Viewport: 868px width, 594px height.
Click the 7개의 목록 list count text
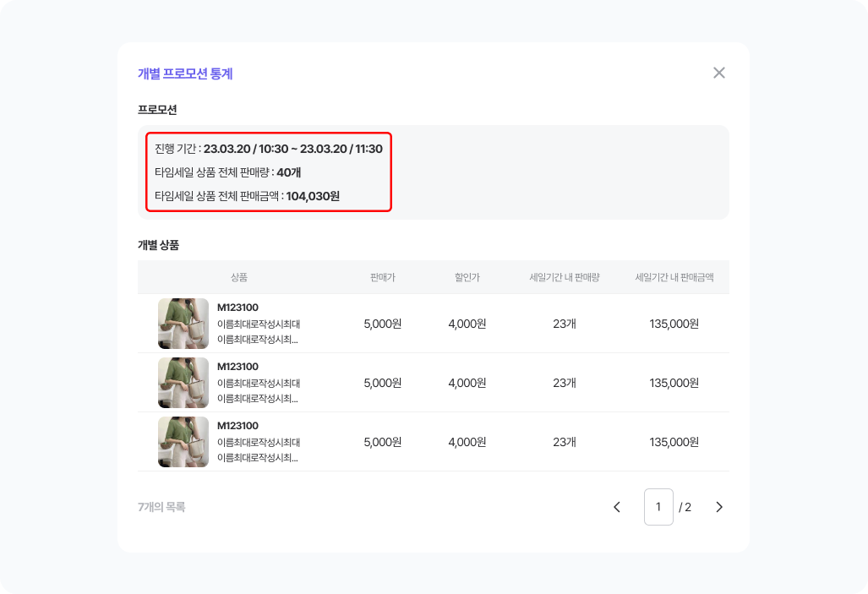(162, 507)
